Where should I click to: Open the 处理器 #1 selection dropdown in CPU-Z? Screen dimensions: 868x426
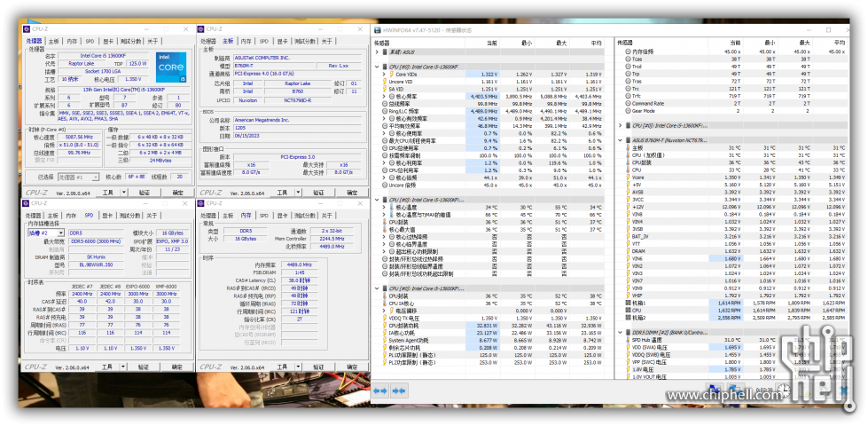pos(95,177)
